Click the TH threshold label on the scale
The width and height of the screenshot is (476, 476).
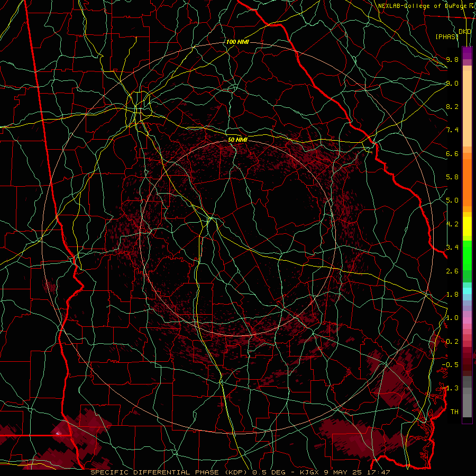(454, 411)
